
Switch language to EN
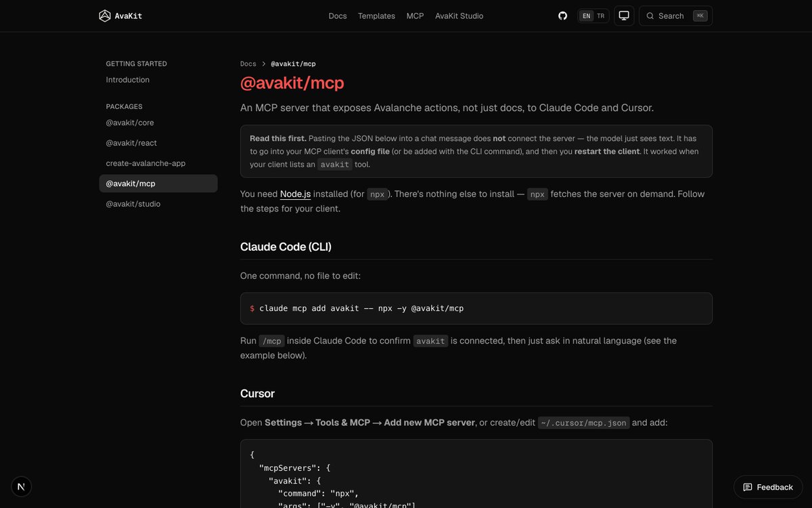(x=586, y=16)
